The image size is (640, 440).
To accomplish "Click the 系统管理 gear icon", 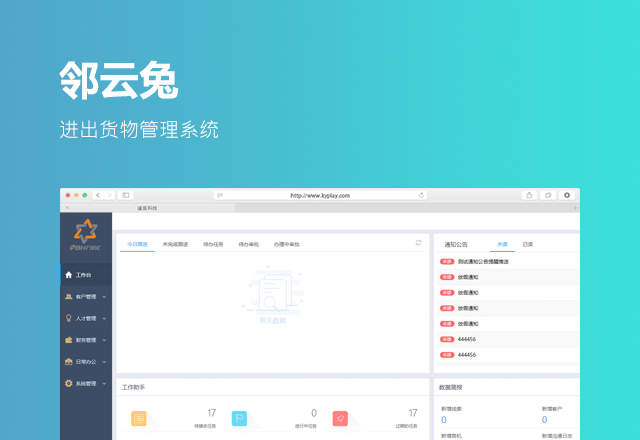I will (68, 383).
